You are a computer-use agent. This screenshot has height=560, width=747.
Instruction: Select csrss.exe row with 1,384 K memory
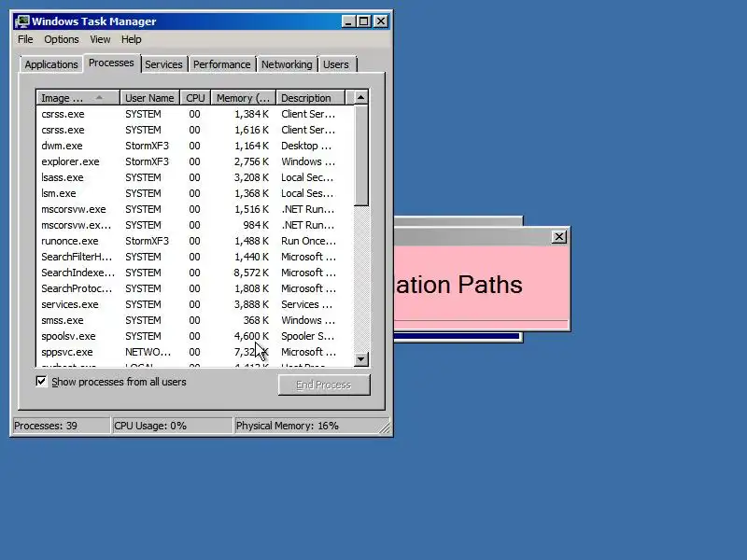click(195, 114)
